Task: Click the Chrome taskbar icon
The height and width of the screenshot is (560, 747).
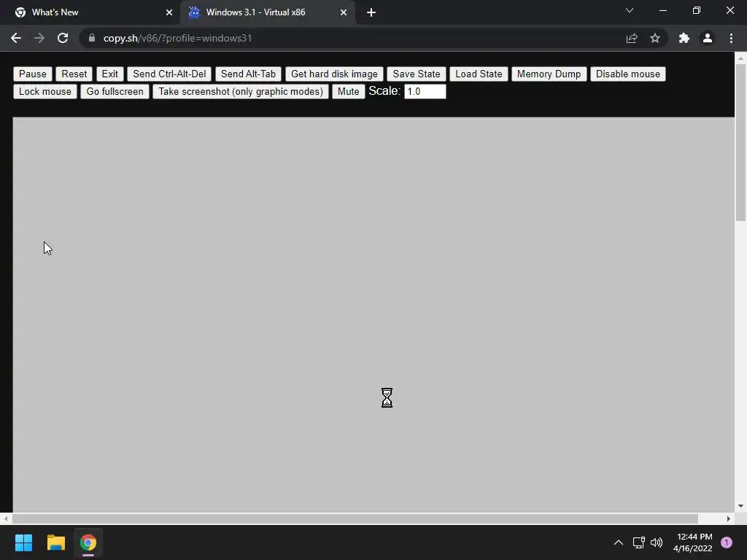Action: coord(88,542)
